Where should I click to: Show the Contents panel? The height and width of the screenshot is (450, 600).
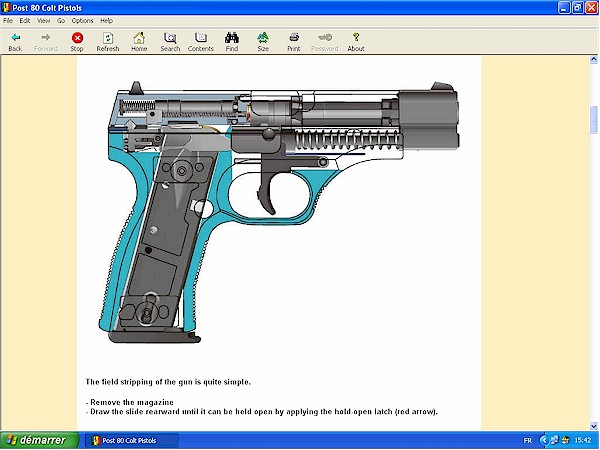point(201,41)
